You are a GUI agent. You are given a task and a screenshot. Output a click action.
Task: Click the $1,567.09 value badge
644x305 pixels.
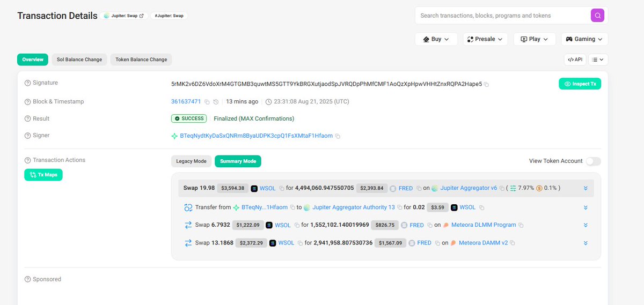click(x=390, y=243)
